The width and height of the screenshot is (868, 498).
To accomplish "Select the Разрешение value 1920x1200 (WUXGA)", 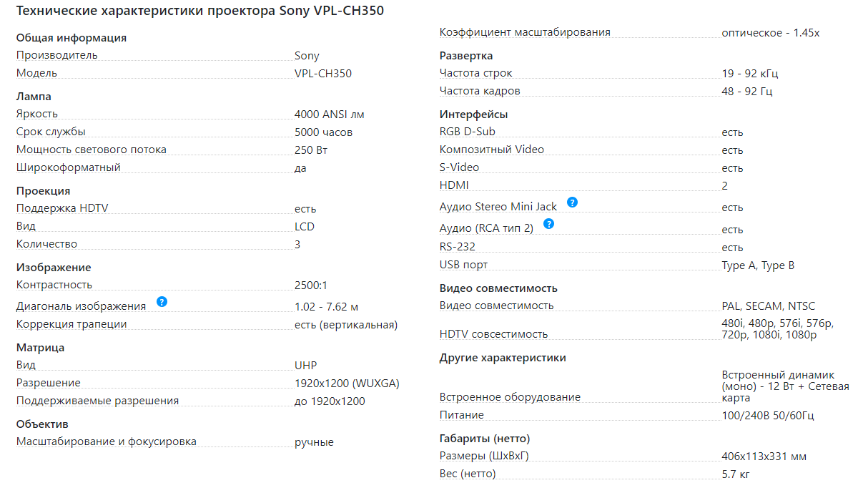I will click(x=347, y=384).
